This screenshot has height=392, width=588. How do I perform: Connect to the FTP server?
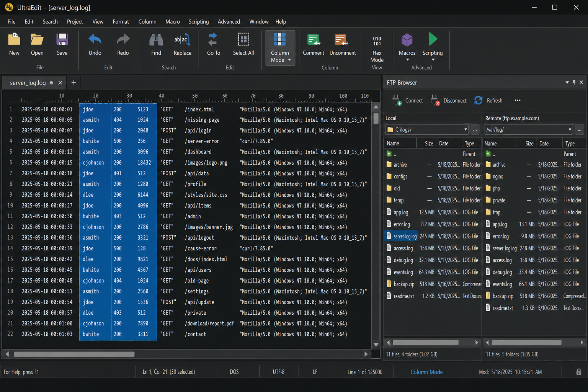click(408, 100)
